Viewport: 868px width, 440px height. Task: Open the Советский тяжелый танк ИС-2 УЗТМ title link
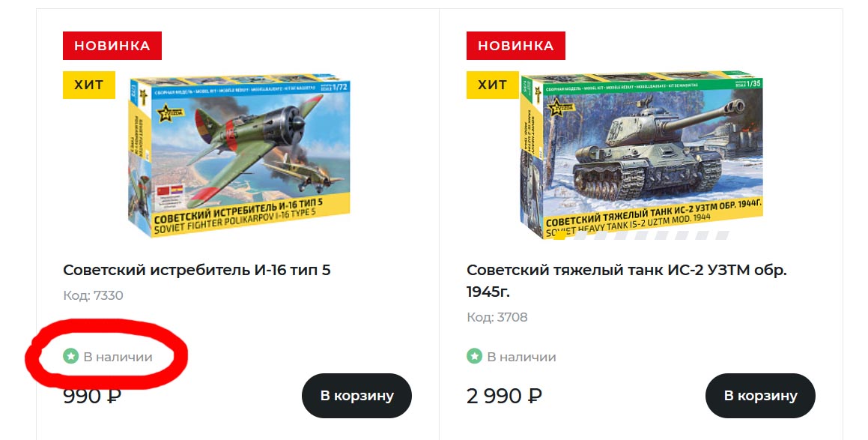627,280
